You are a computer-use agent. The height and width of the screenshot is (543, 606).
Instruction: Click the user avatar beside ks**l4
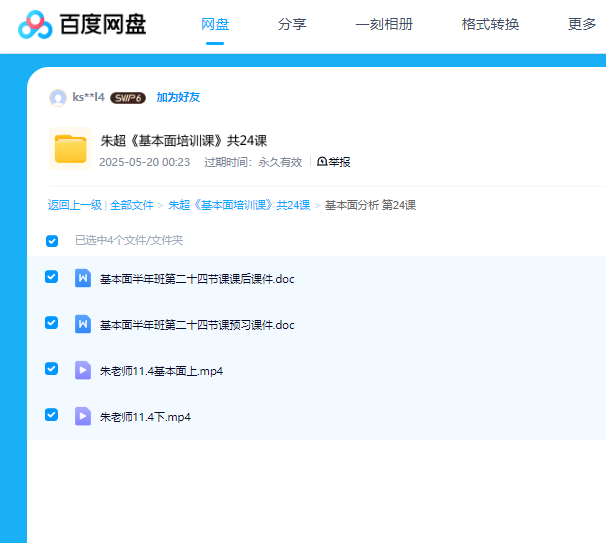pyautogui.click(x=58, y=97)
